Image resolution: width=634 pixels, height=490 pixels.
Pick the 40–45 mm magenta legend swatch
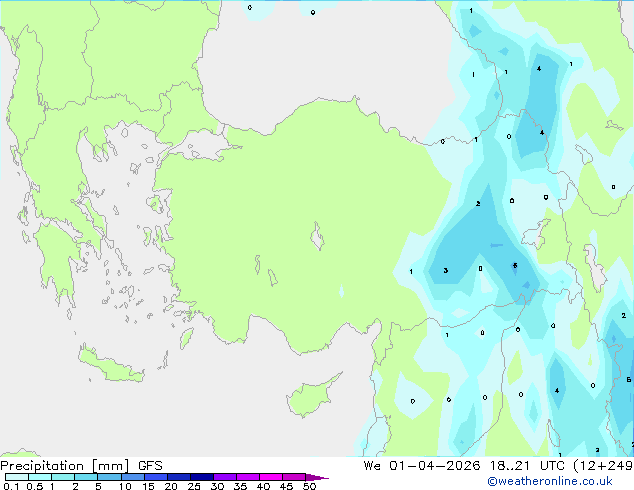(271, 477)
